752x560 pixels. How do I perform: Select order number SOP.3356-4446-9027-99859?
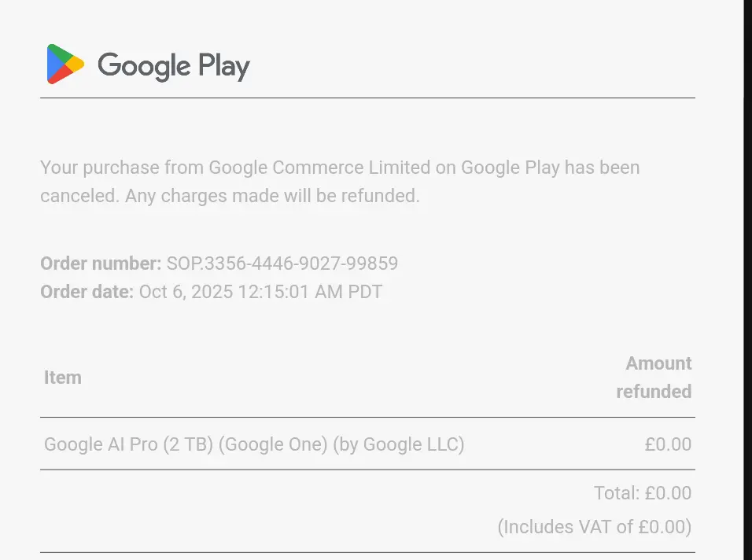[x=282, y=263]
